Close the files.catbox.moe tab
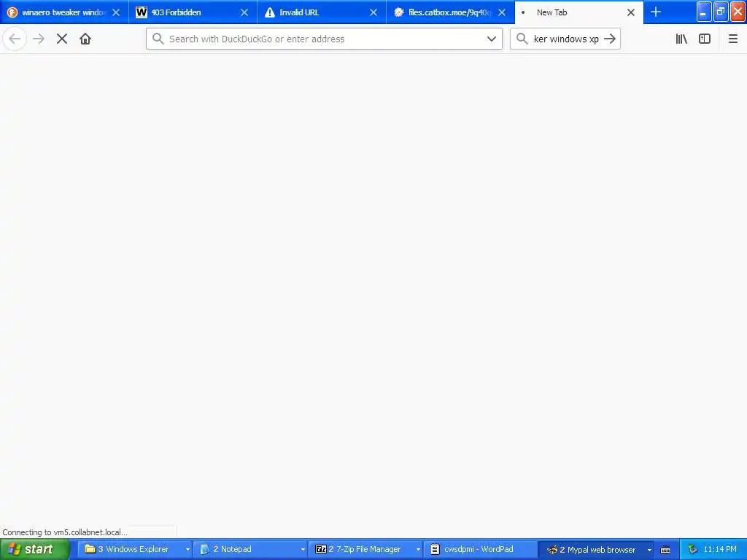This screenshot has width=747, height=560. tap(502, 13)
